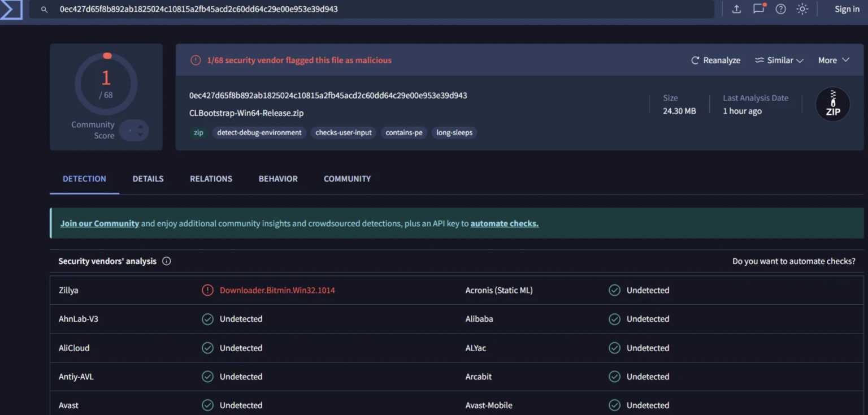Click the malicious alert icon next to Zillya detection
Viewport: 868px width, 415px height.
click(x=207, y=290)
